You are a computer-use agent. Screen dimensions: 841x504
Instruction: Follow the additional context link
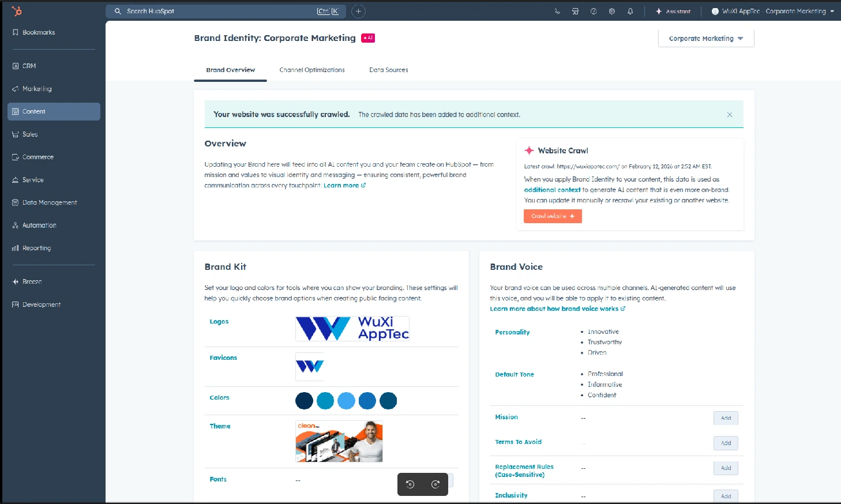(x=552, y=190)
